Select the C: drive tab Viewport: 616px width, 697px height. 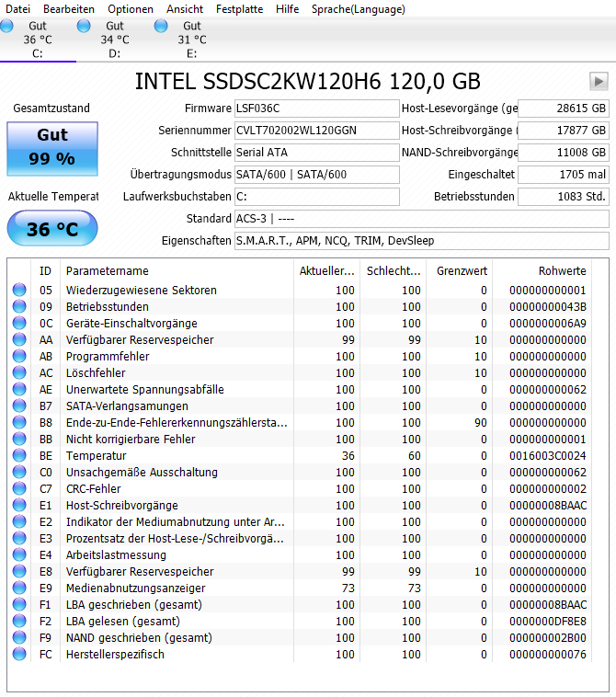tap(38, 40)
